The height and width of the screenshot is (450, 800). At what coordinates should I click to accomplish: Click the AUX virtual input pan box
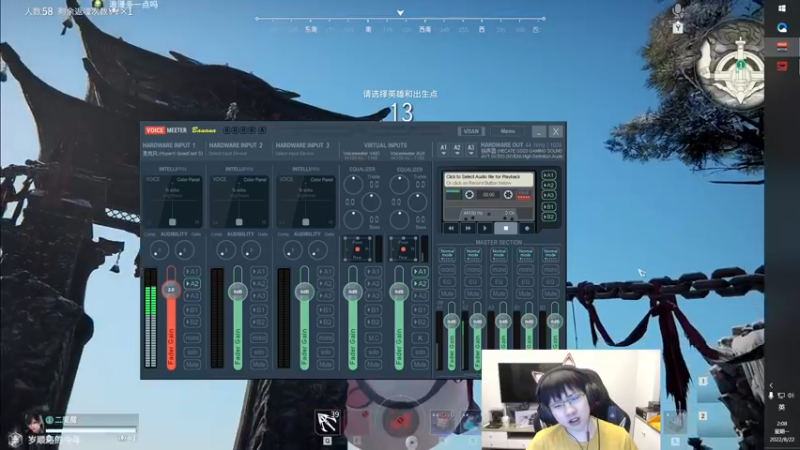click(x=404, y=248)
